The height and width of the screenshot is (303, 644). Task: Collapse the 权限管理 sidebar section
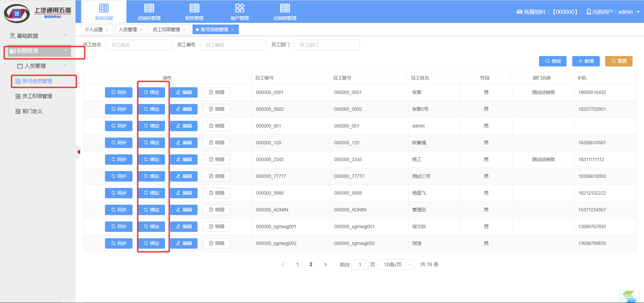pos(65,51)
